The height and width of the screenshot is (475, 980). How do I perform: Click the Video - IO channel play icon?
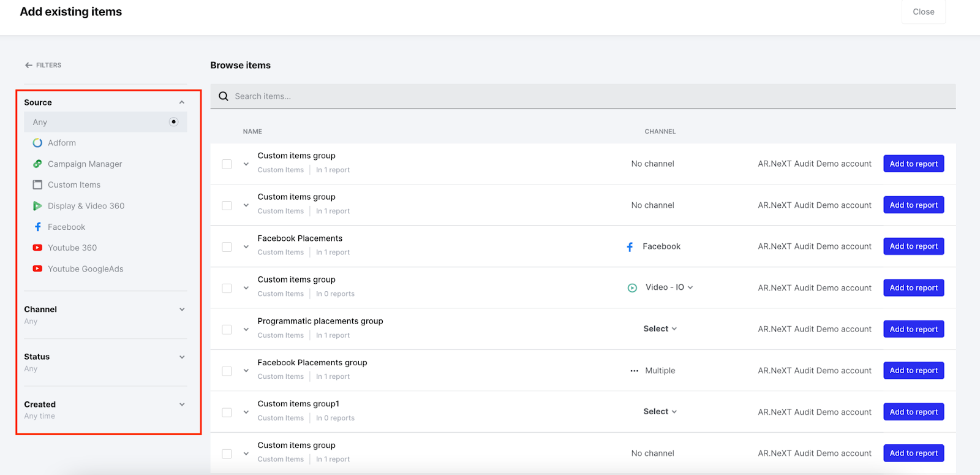click(632, 287)
